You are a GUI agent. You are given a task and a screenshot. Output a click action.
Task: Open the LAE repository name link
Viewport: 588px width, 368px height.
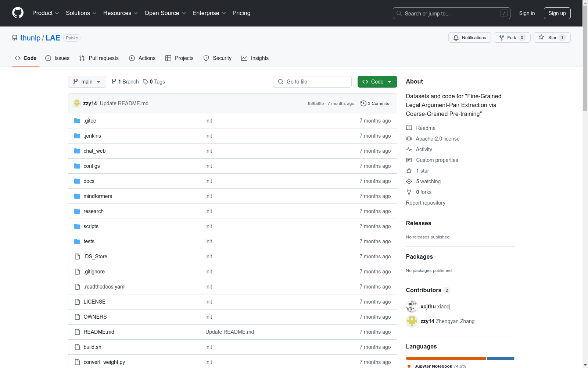click(53, 38)
